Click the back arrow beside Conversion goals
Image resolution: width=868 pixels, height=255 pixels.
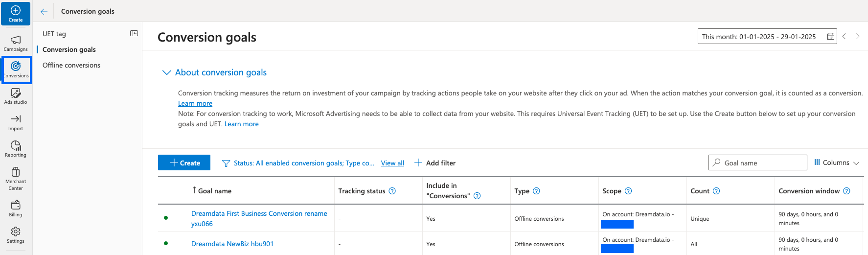pyautogui.click(x=44, y=11)
